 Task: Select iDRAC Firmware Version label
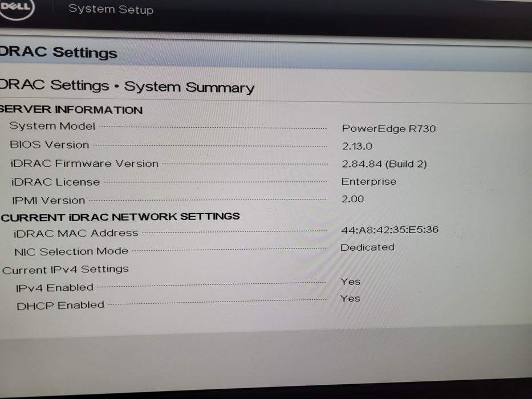(84, 163)
